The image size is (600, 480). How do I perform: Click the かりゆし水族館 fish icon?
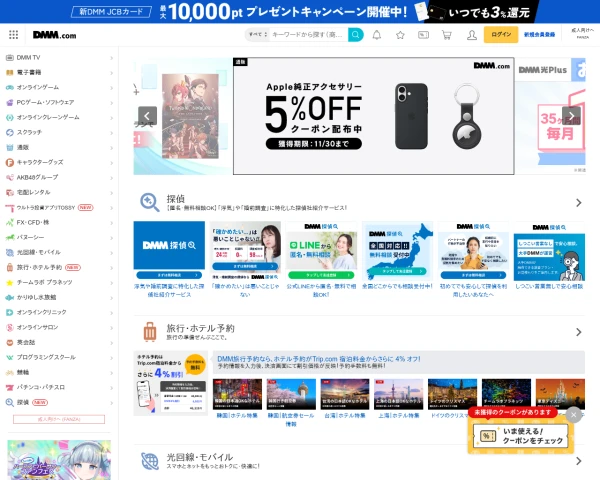[x=10, y=297]
